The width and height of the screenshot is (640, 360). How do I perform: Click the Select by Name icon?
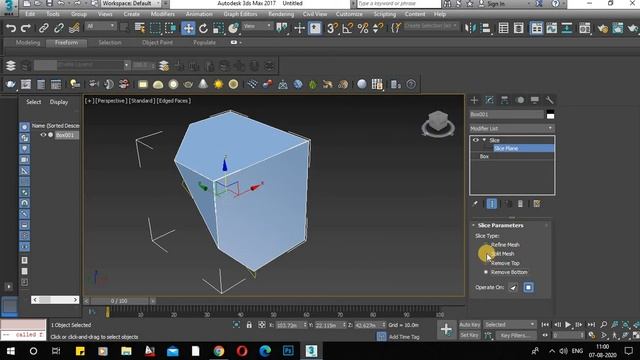(x=140, y=28)
